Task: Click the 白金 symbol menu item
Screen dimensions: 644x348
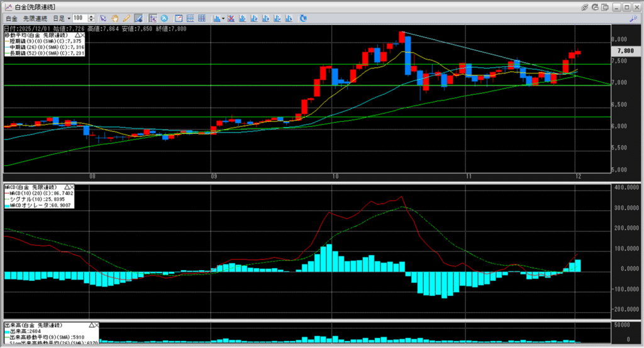Action: click(x=11, y=18)
